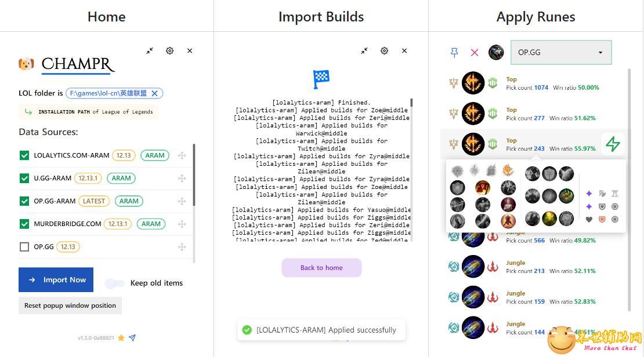Click the red X icon in Apply Runes
Image resolution: width=644 pixels, height=357 pixels.
pos(475,53)
